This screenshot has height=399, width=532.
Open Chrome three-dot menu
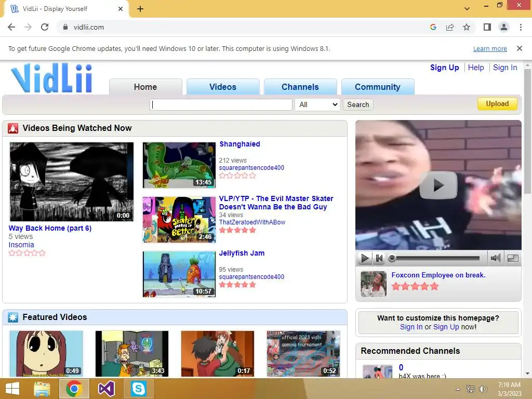point(521,27)
